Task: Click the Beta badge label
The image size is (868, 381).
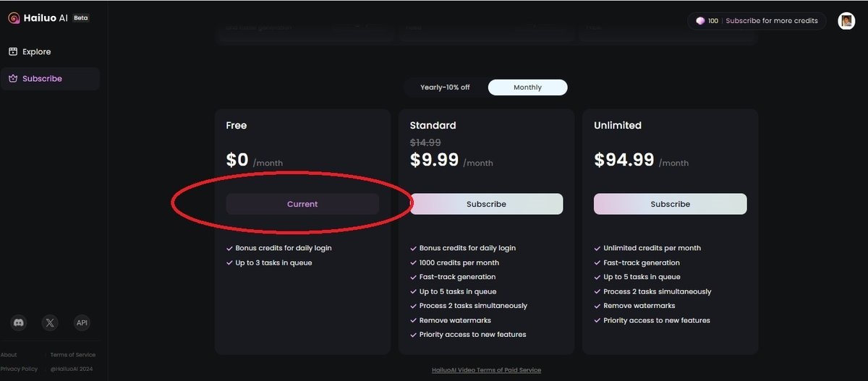Action: (81, 18)
